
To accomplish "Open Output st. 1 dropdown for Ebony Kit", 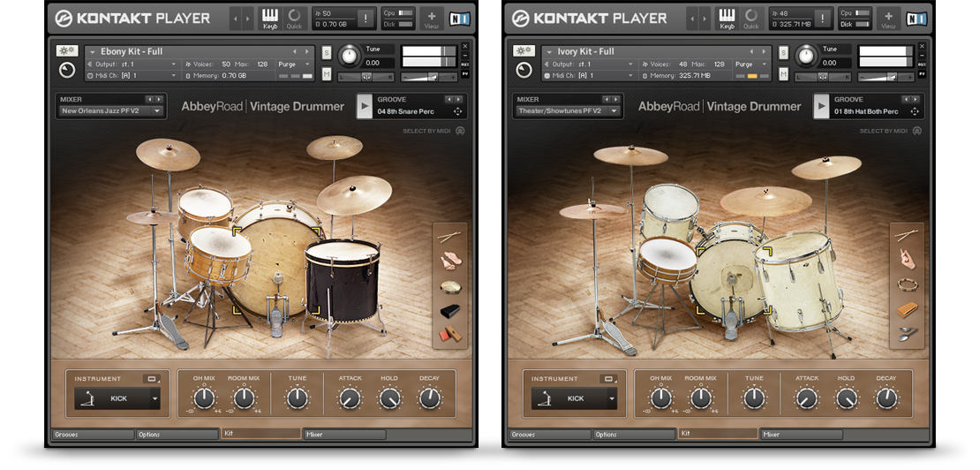I will point(132,64).
